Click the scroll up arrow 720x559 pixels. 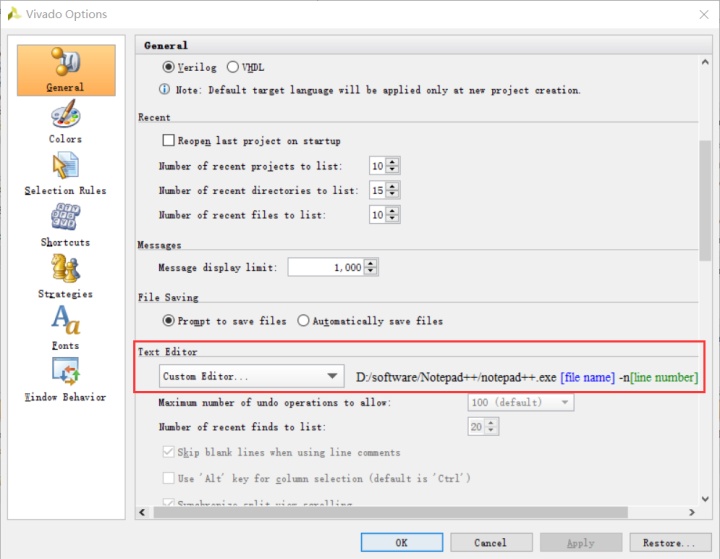click(705, 62)
